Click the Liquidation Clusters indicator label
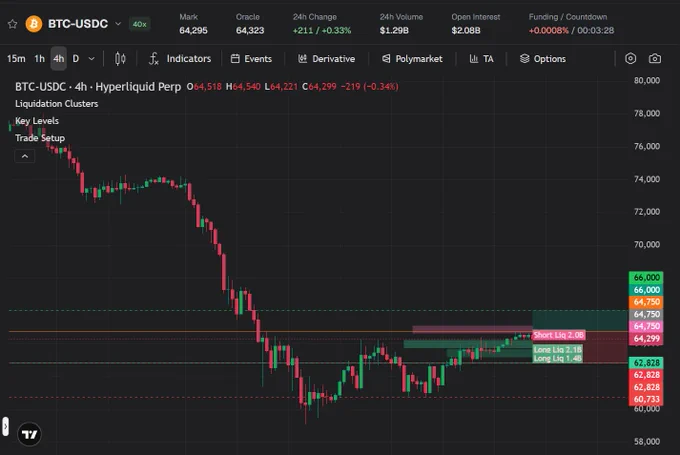The height and width of the screenshot is (455, 680). (56, 104)
